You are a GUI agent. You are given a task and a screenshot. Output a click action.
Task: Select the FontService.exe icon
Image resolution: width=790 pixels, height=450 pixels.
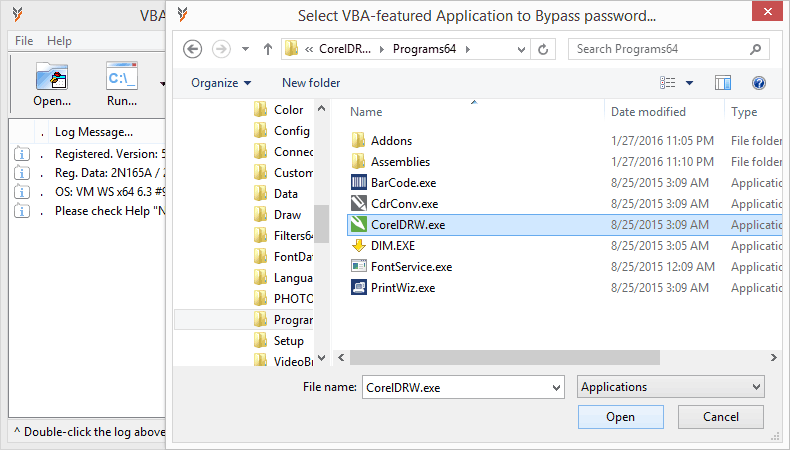click(359, 266)
